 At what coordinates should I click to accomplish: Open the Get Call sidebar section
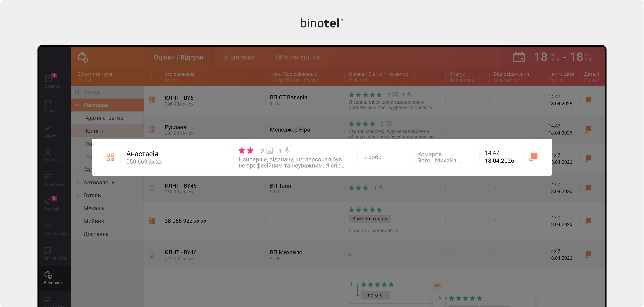coord(52,204)
